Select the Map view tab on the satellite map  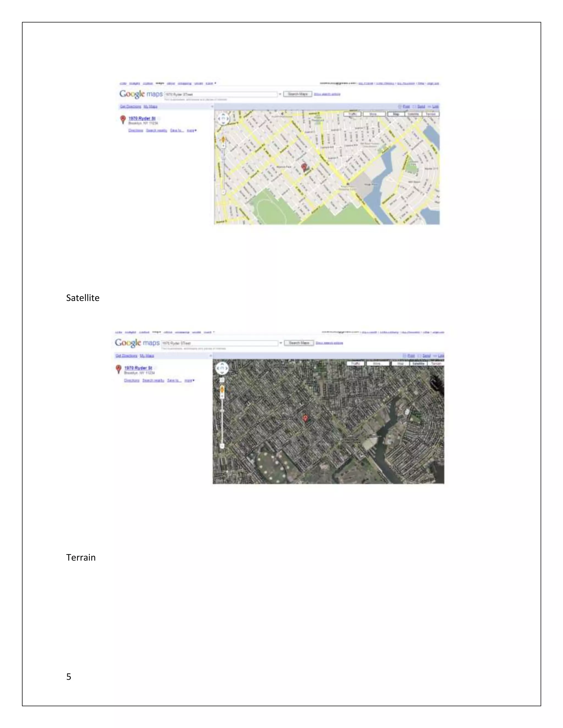tap(401, 364)
